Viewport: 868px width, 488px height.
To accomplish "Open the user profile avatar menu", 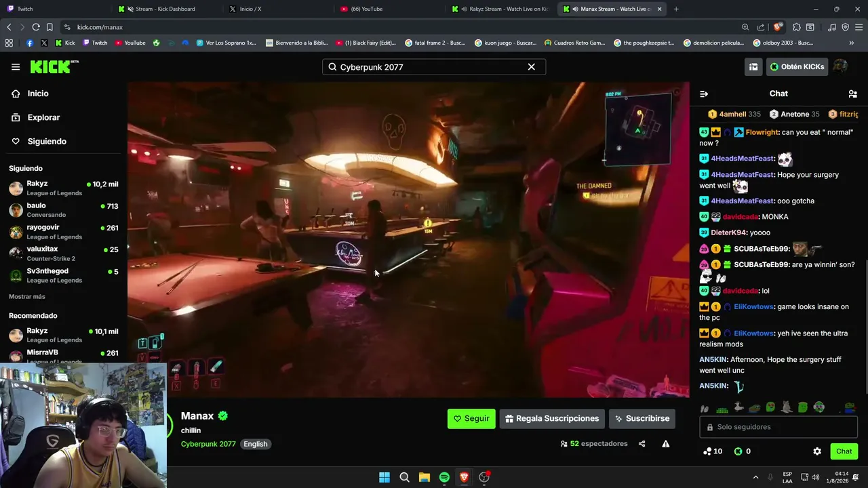I will (x=840, y=66).
